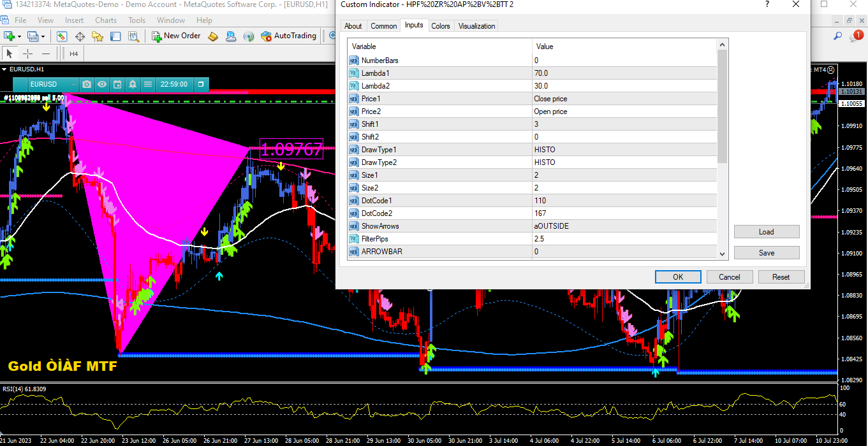Open the Profiles toolbar icon
Viewport: 868px width, 446px height.
pos(32,36)
